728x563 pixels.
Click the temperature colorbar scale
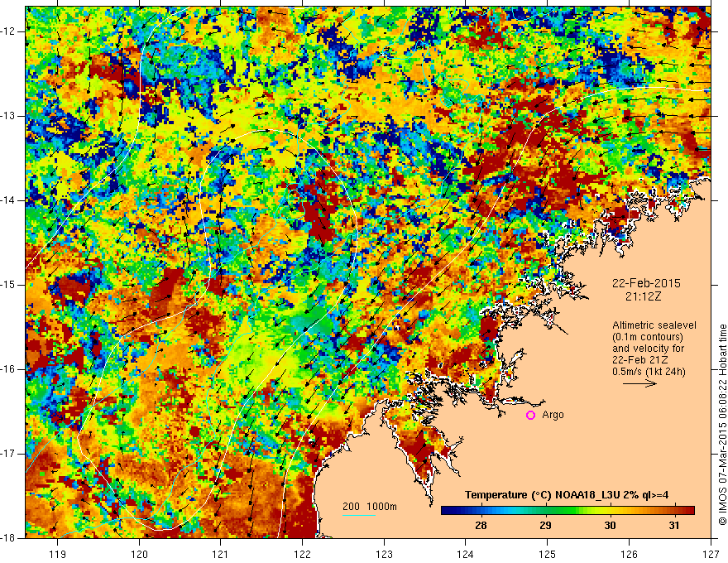568,511
